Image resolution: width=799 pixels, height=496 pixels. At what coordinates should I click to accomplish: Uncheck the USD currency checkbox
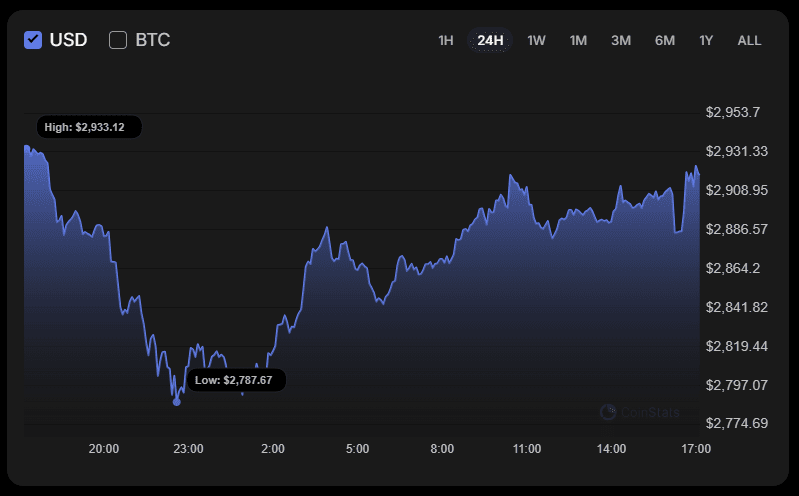33,40
